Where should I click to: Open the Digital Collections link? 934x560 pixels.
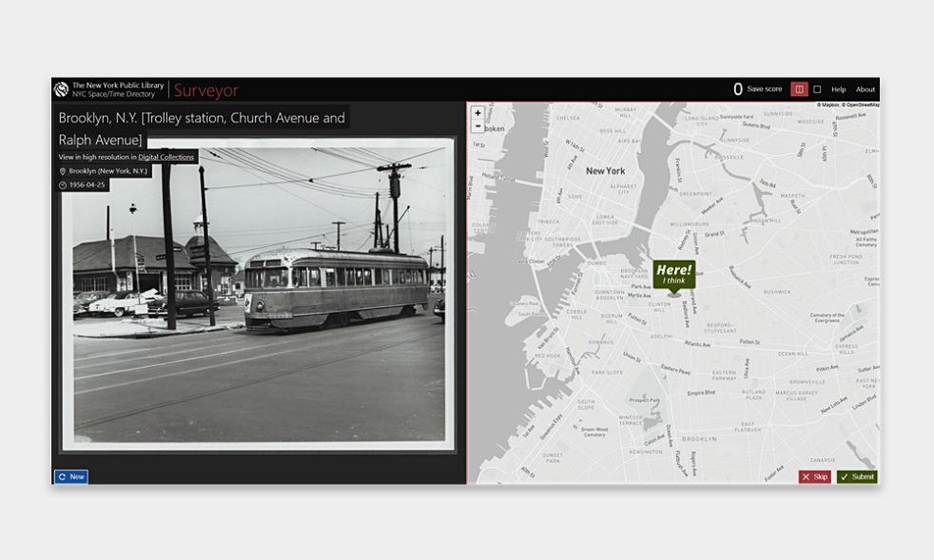click(165, 157)
